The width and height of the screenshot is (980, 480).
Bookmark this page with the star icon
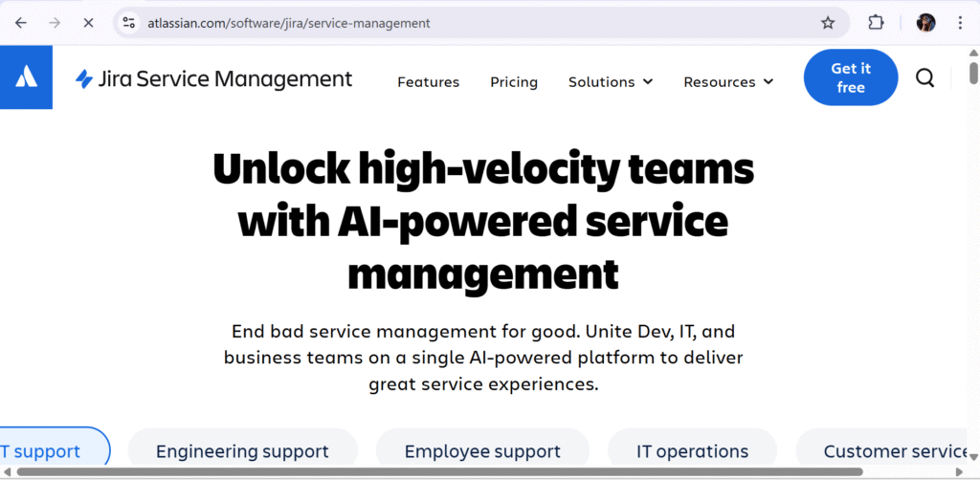pos(828,23)
